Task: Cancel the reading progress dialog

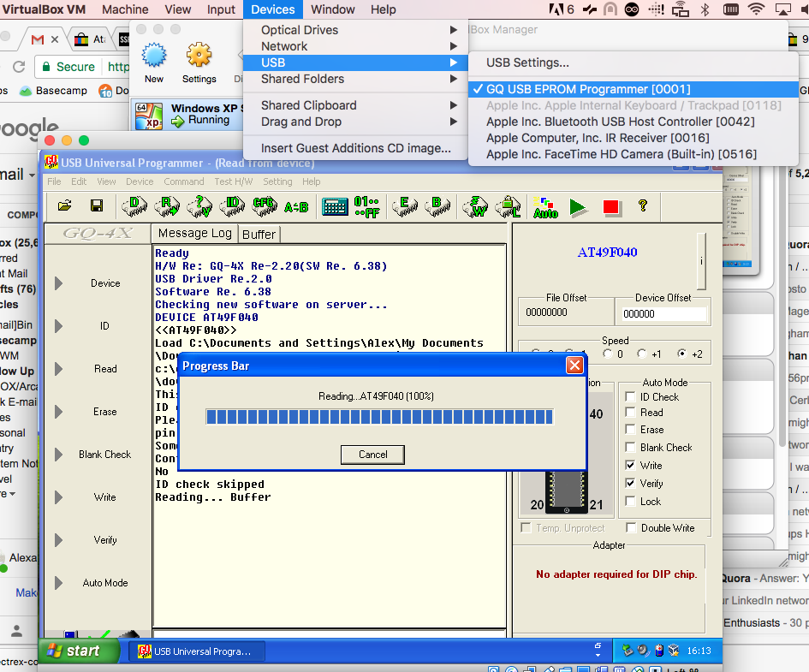Action: pos(372,455)
